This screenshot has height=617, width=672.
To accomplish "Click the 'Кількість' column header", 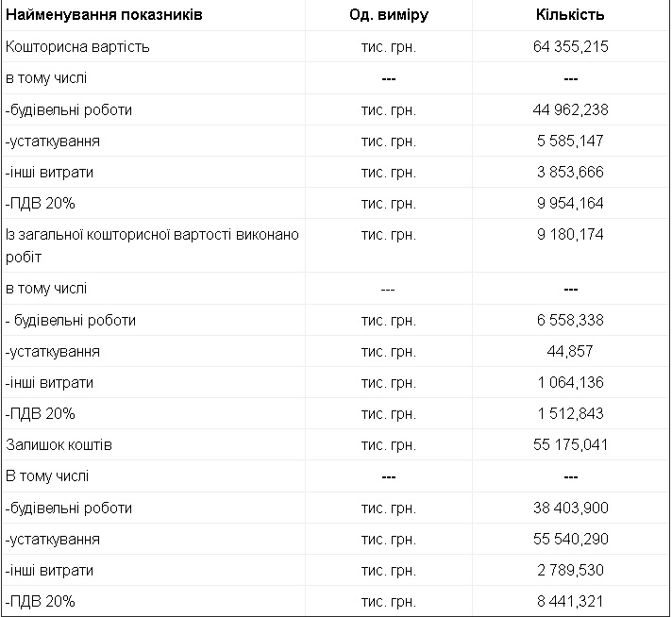I will 570,15.
